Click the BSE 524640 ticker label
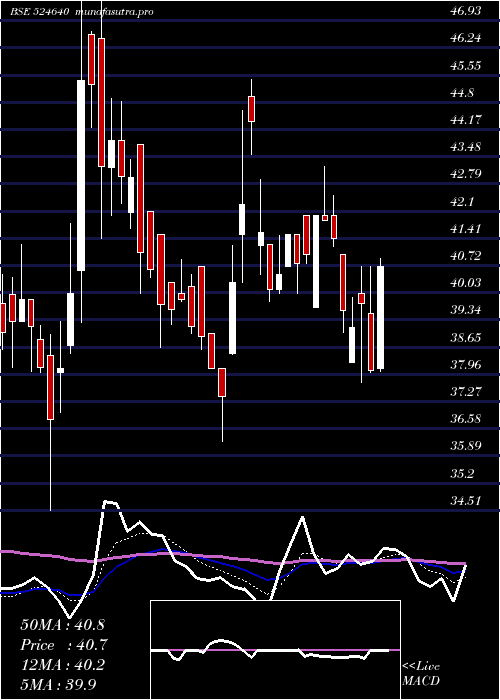 point(39,12)
